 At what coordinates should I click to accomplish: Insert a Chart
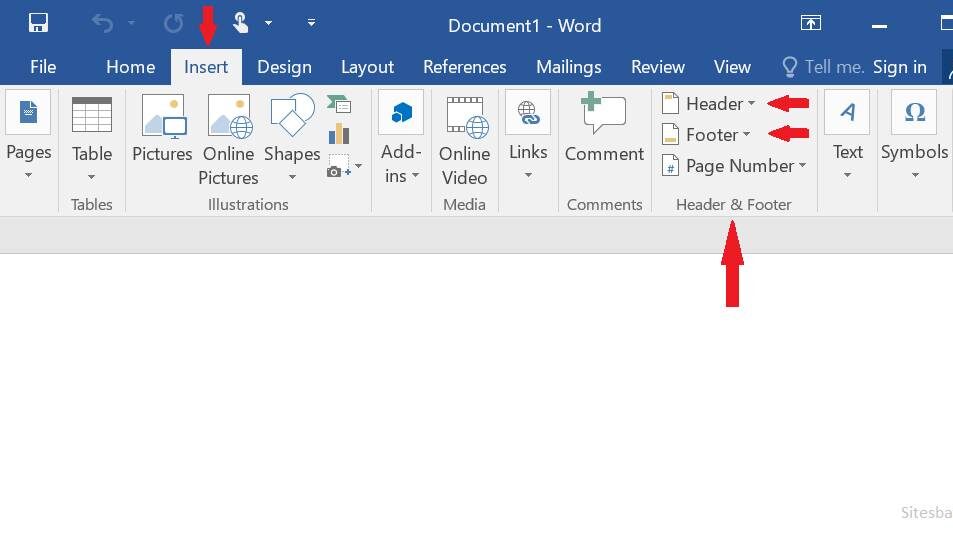pos(339,134)
